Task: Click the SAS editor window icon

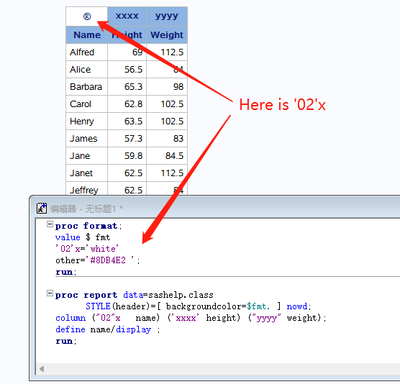Action: click(42, 208)
